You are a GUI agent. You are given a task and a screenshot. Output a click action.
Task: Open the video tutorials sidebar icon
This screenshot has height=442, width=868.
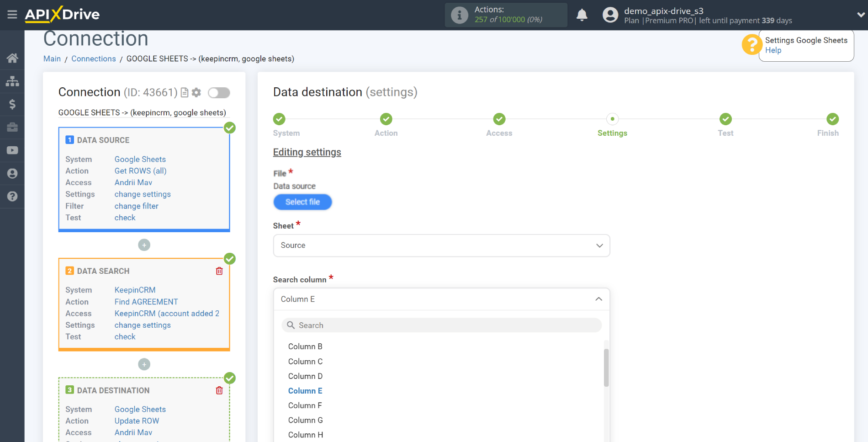pos(12,150)
